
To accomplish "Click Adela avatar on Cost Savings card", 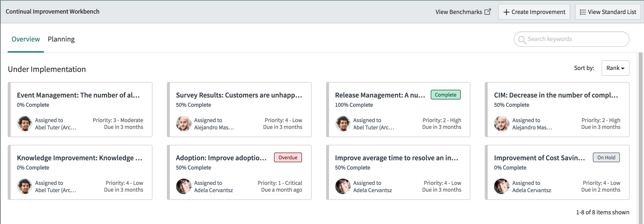I will pyautogui.click(x=502, y=186).
